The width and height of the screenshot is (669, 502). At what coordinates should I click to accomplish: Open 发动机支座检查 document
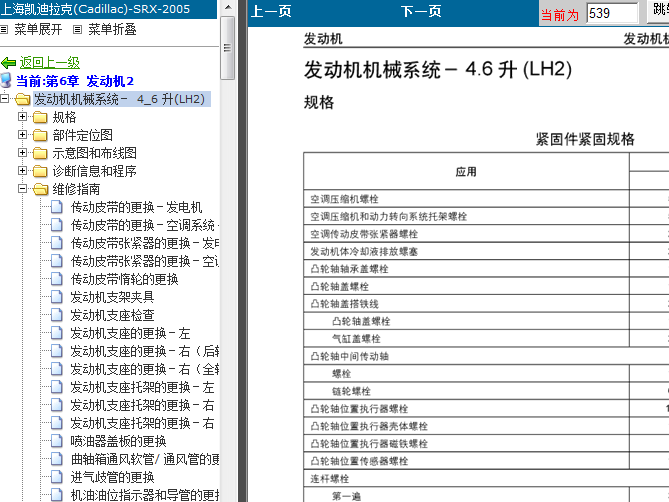pyautogui.click(x=112, y=315)
